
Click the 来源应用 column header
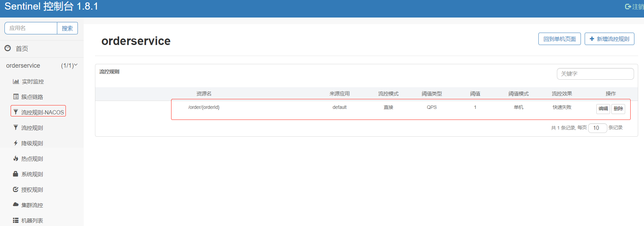click(339, 93)
